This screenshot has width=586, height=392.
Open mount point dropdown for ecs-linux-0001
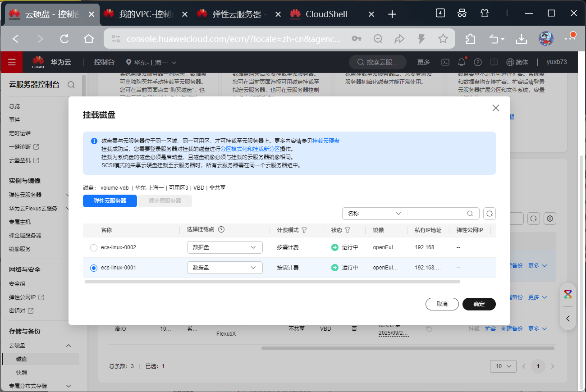pyautogui.click(x=225, y=268)
